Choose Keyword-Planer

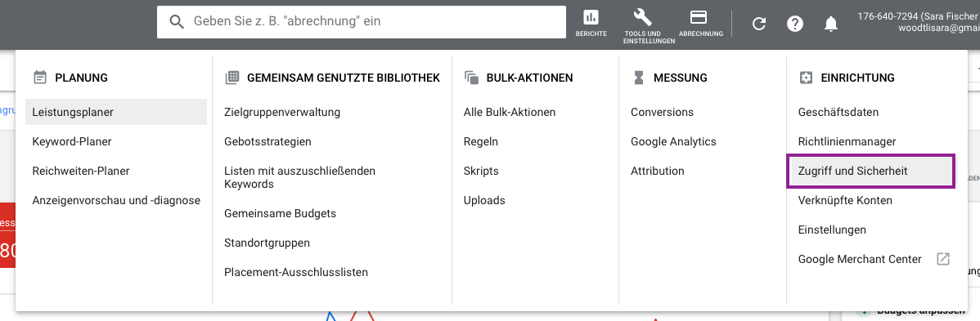[72, 142]
